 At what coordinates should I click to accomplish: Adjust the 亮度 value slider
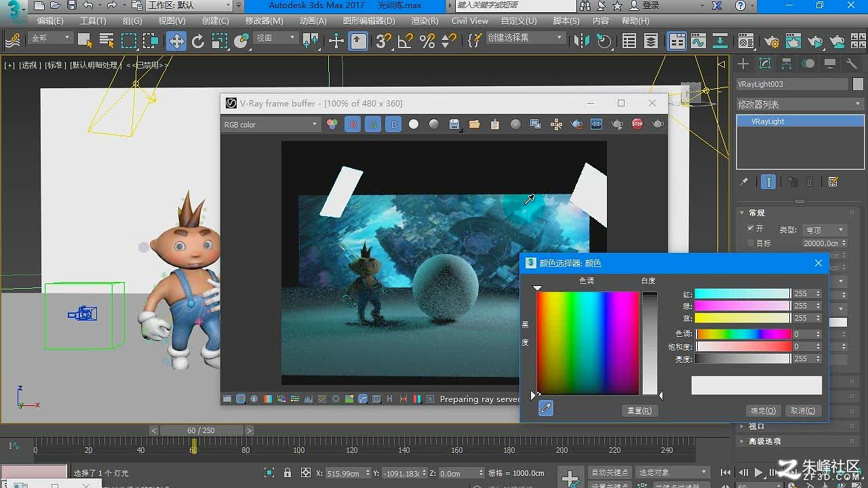(743, 359)
